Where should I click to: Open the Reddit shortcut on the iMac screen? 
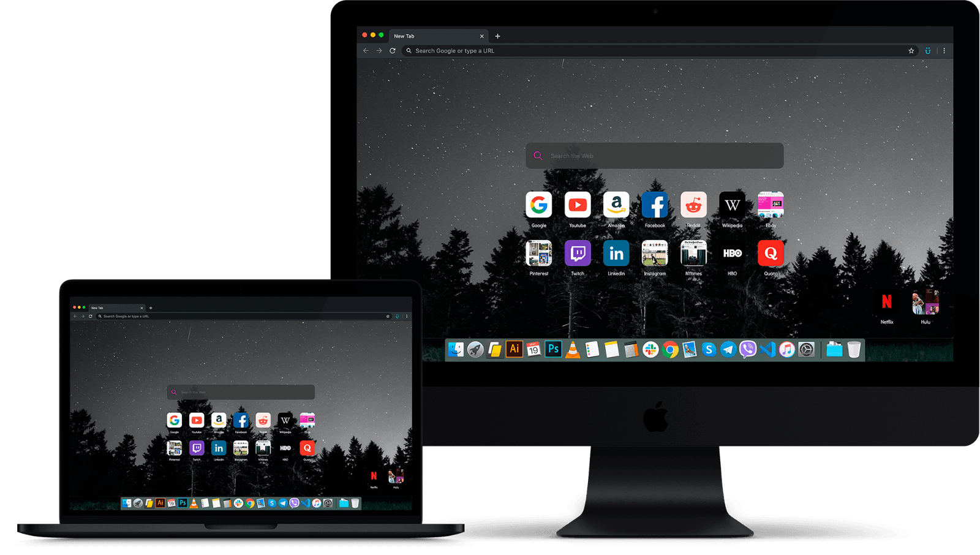coord(693,205)
